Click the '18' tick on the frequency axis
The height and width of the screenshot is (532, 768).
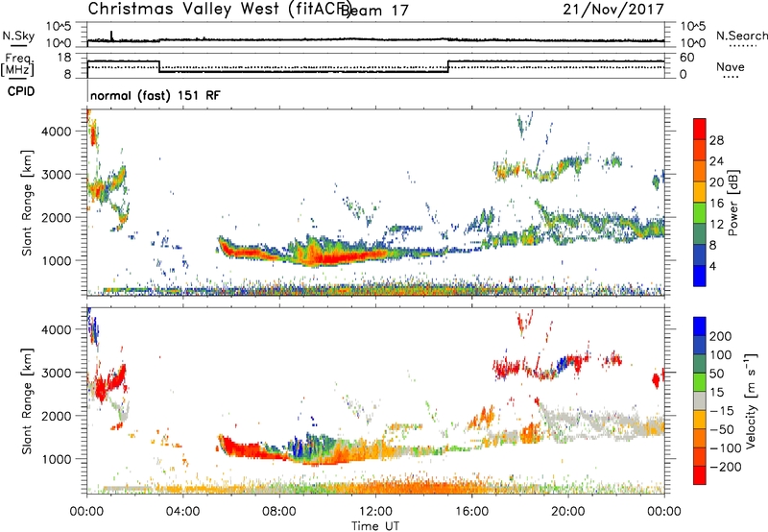64,58
